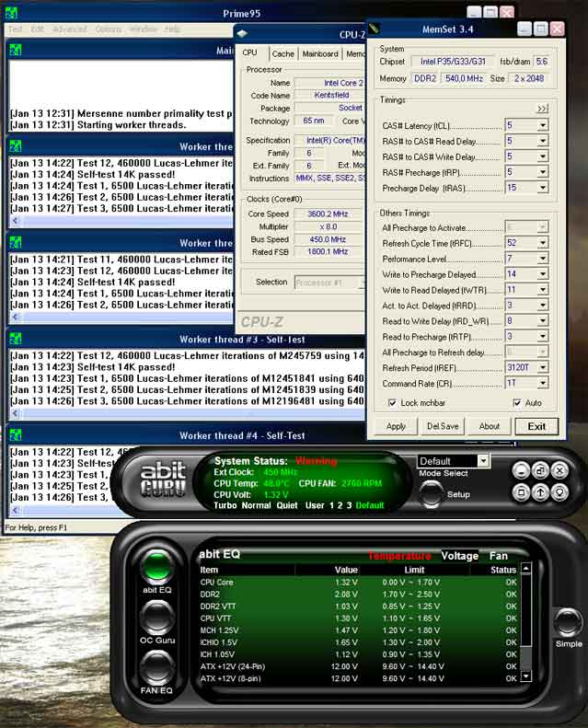Screen dimensions: 588x728
Task: Switch to the Mainboard tab in CPU-Z
Action: (320, 54)
